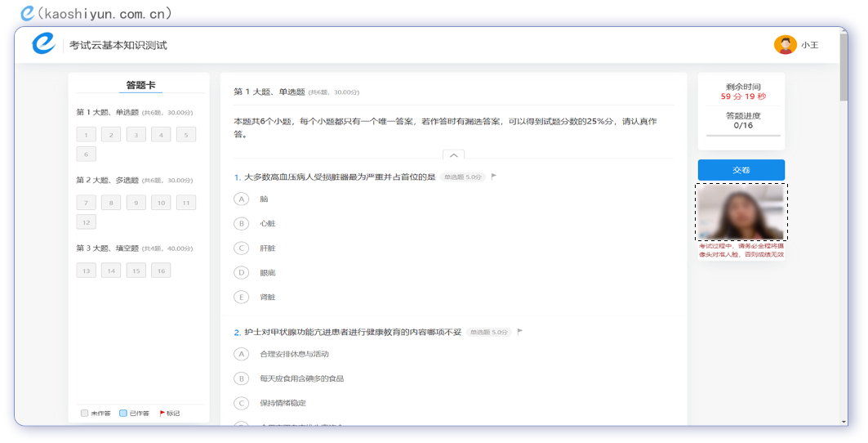Jump to question 1 in answer card
Viewport: 868px width, 443px height.
[x=86, y=135]
